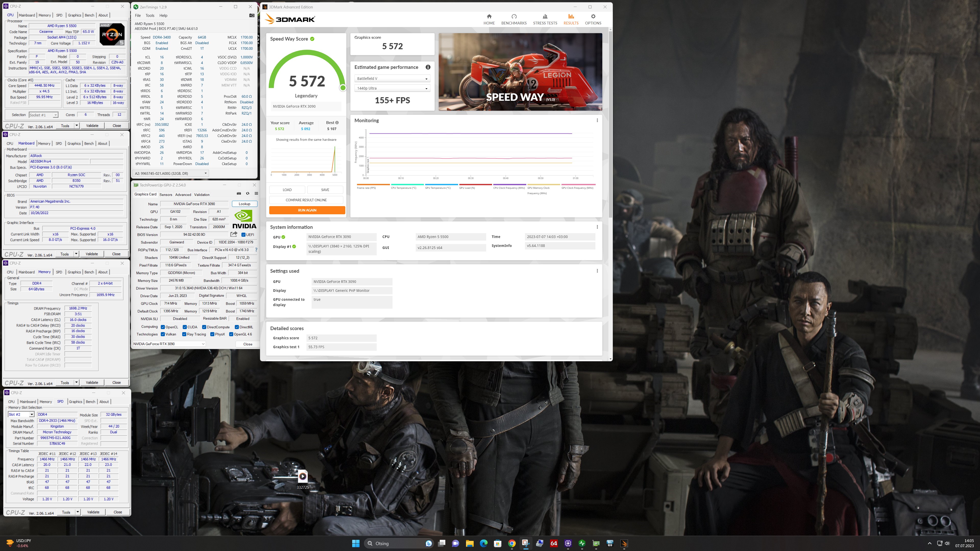This screenshot has height=551, width=980.
Task: Expand the Tools arrow in CPU-Z Memory window
Action: pos(77,382)
